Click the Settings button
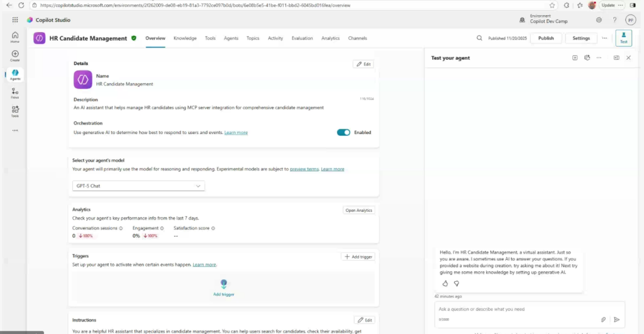The width and height of the screenshot is (644, 334). (x=581, y=38)
